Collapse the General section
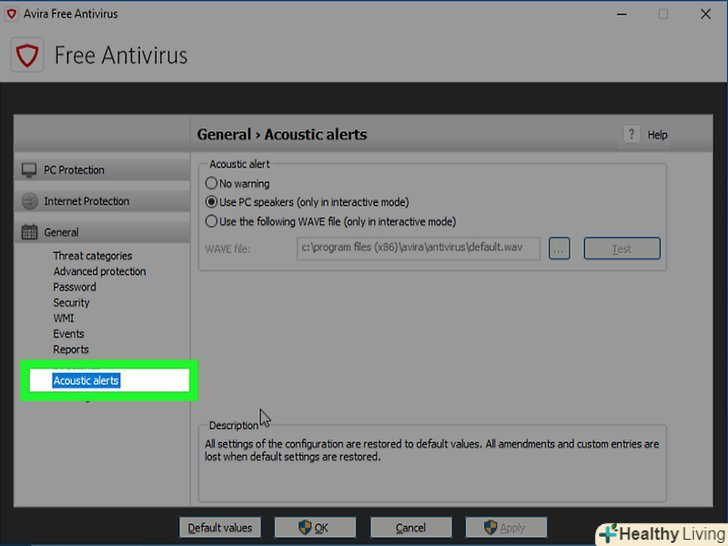The height and width of the screenshot is (546, 728). [102, 232]
